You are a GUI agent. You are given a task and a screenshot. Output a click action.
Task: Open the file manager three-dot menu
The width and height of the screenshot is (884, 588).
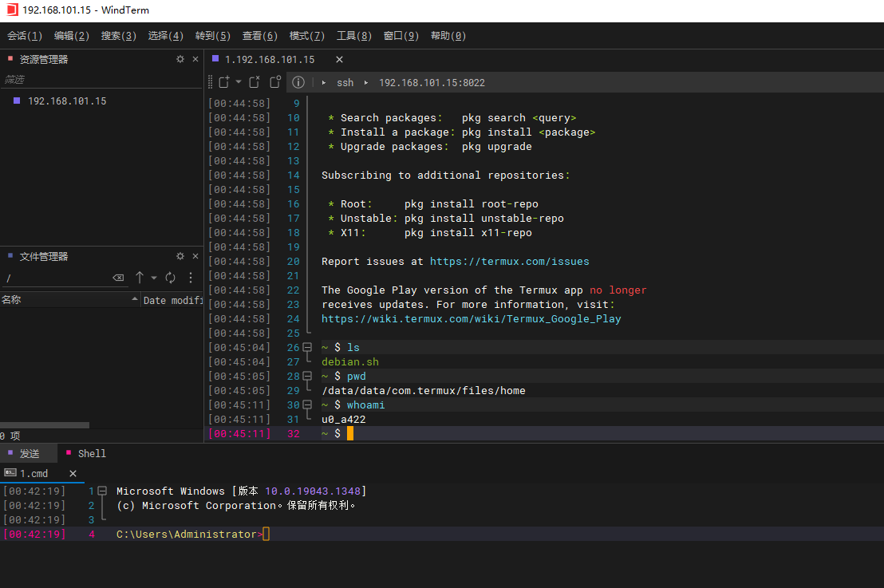click(x=191, y=278)
